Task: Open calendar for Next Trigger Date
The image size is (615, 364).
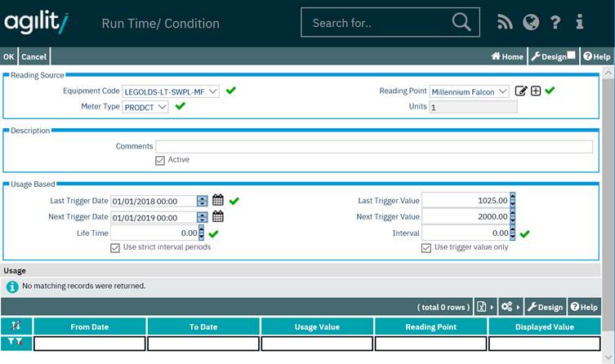Action: coord(218,217)
